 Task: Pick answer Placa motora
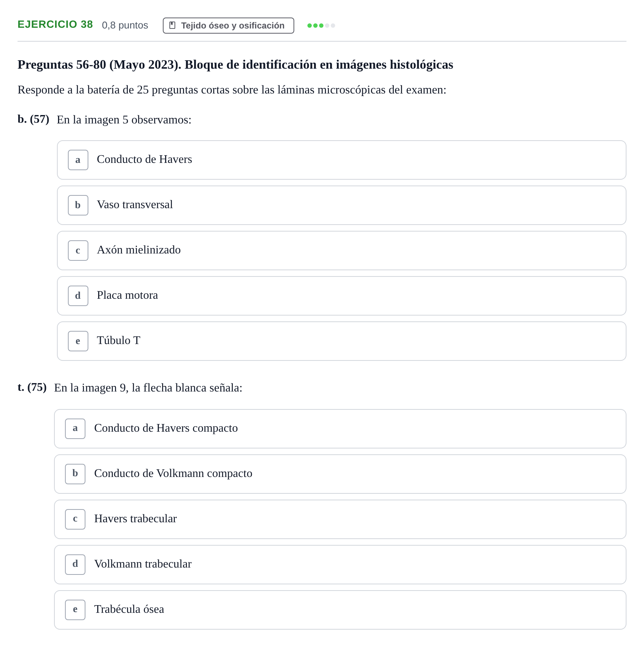point(342,296)
